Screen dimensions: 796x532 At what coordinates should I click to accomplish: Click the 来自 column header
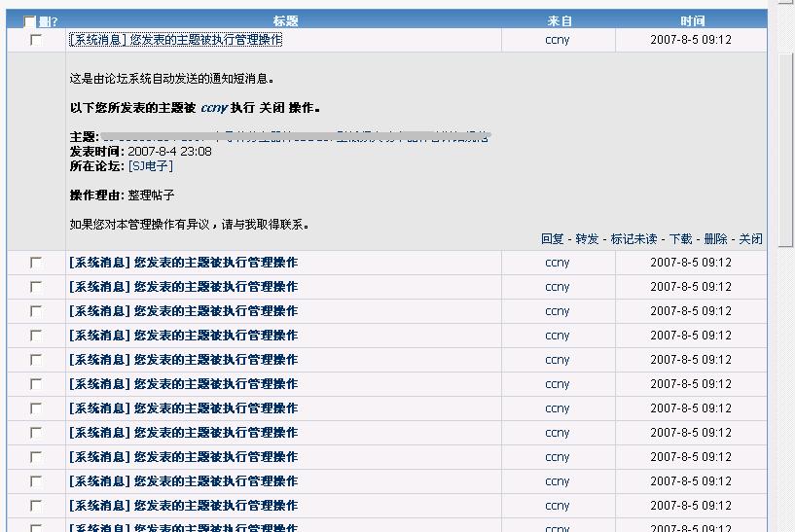coord(560,20)
